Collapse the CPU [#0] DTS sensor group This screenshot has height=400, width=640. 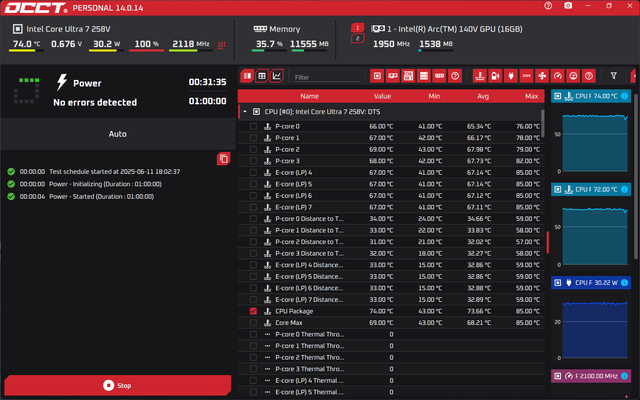click(245, 111)
